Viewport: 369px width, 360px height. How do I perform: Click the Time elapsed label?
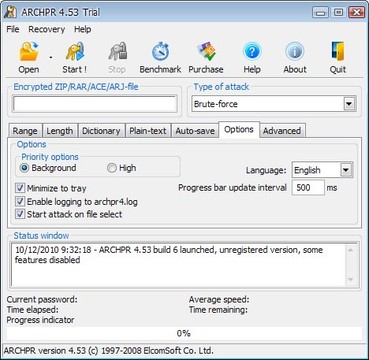[33, 310]
